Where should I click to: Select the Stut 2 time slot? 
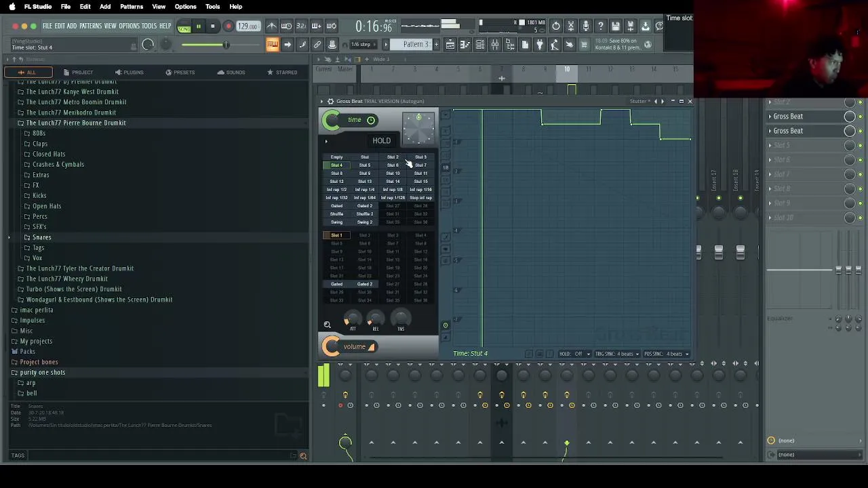pos(393,157)
